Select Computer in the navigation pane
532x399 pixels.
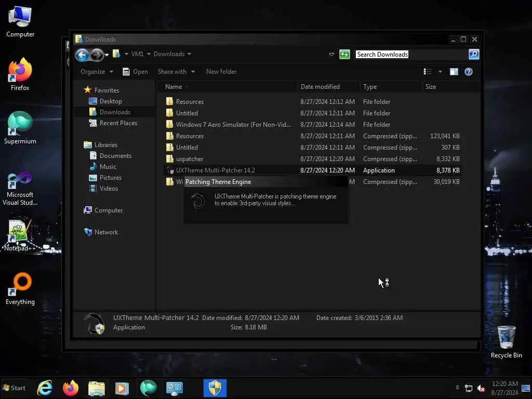coord(103,210)
